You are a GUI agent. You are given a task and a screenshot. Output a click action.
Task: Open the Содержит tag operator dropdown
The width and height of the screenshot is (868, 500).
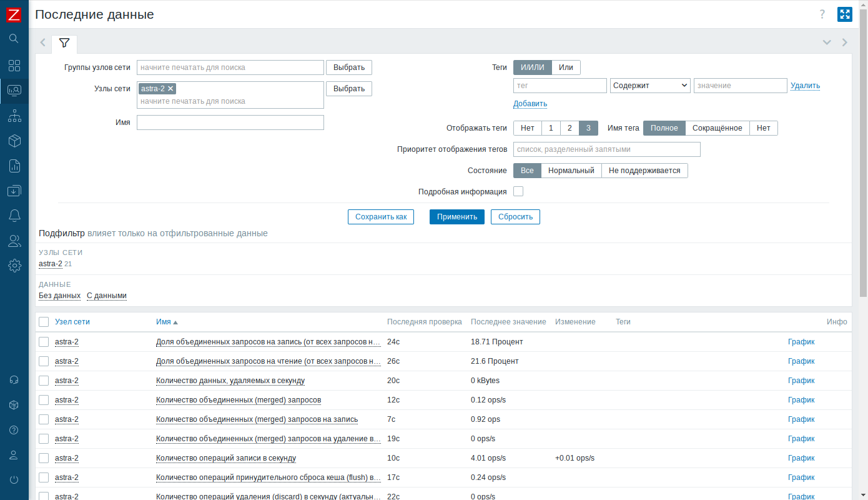click(649, 86)
